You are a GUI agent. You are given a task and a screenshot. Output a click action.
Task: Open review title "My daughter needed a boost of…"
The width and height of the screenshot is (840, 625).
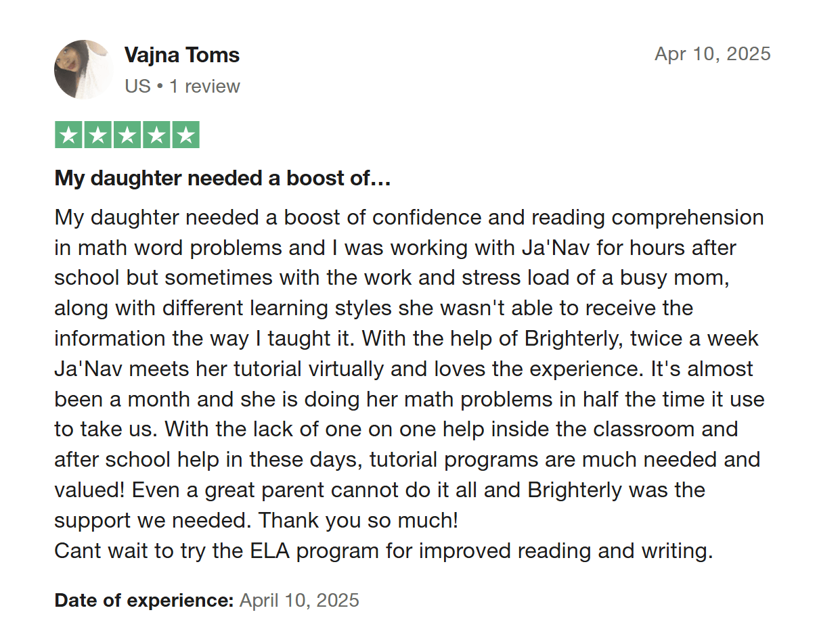223,179
